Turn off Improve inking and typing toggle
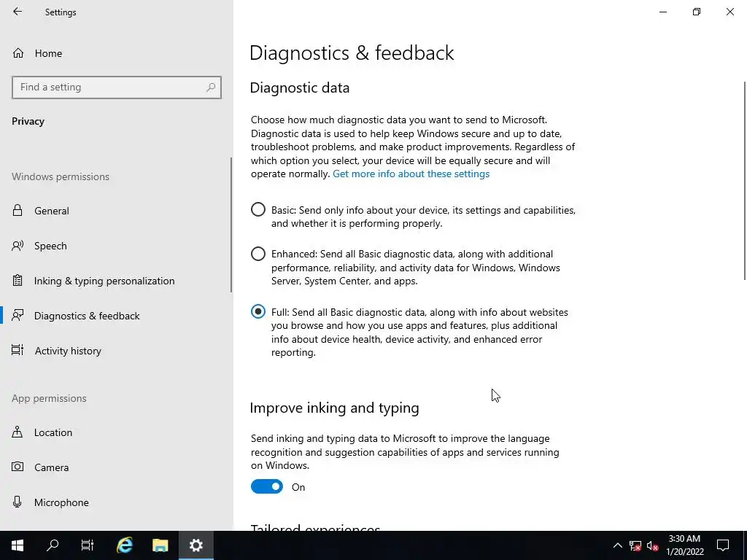The image size is (747, 560). coord(267,486)
